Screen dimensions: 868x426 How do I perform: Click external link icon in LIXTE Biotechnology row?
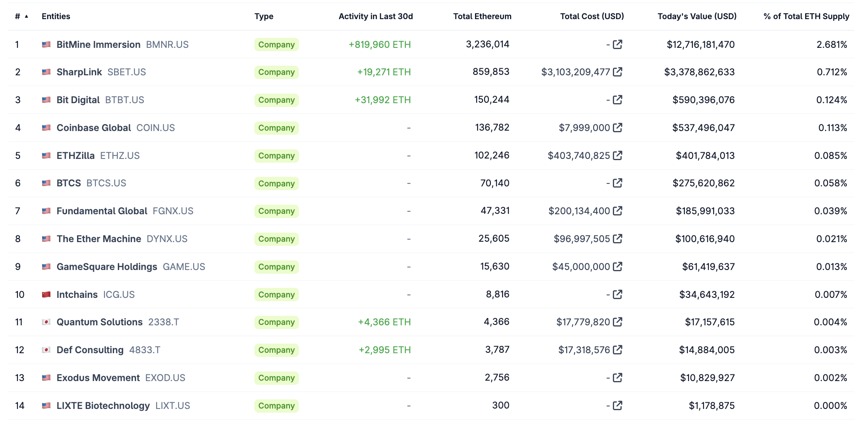coord(617,405)
